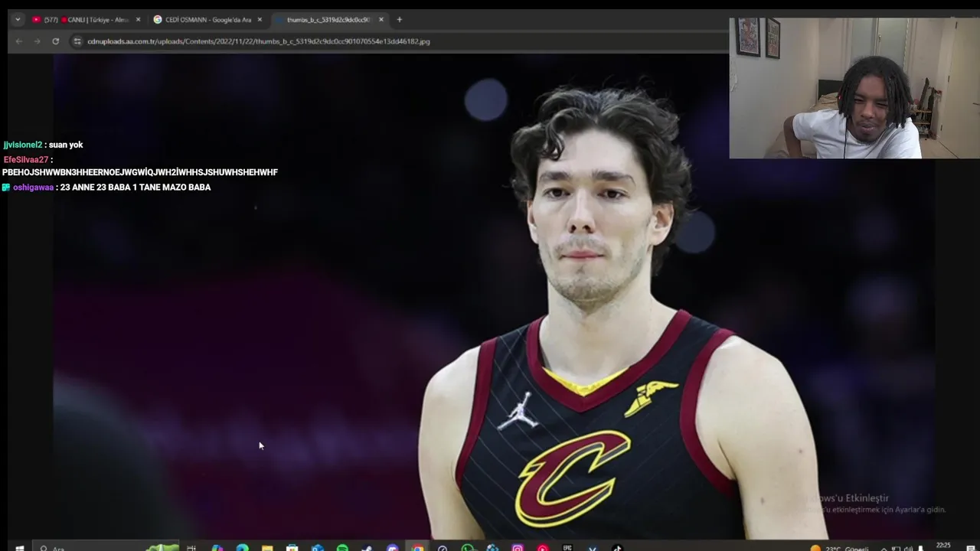Image resolution: width=980 pixels, height=551 pixels.
Task: Click chat message '23 ANNE 23 BABA 1 TANE MAZO BABA'
Action: (135, 187)
